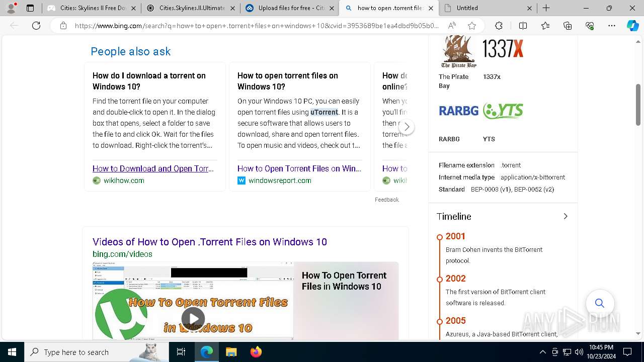
Task: Click the page vertical scrollbar thumb
Action: (x=638, y=105)
